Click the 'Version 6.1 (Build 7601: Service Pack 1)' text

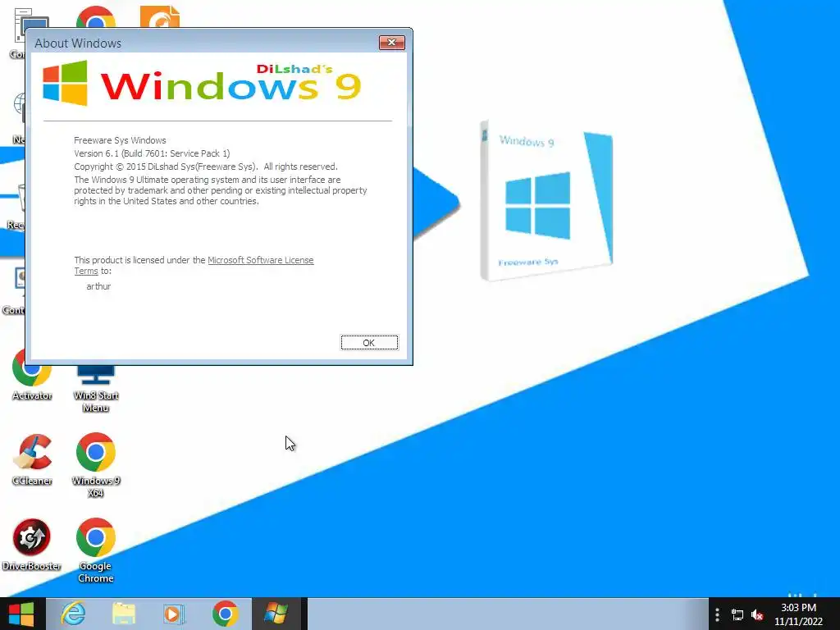coord(152,153)
